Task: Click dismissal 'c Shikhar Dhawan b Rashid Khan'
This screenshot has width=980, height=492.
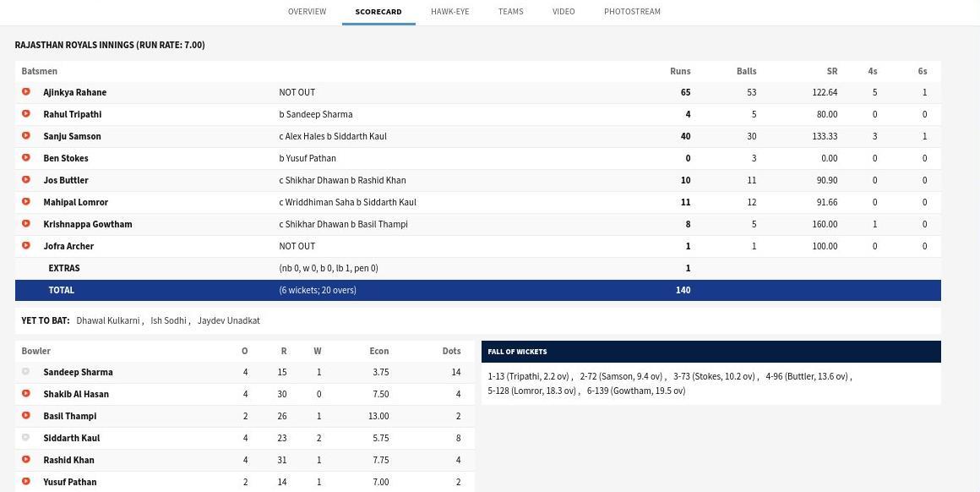Action: (342, 180)
